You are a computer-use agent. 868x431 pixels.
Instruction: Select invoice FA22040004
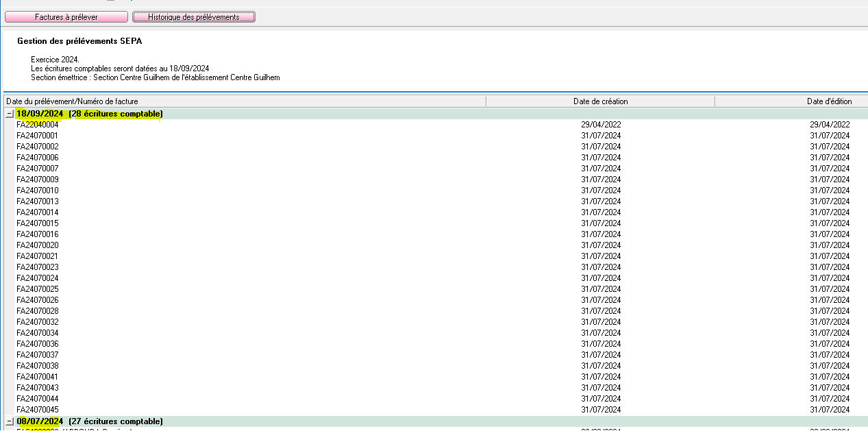(38, 125)
